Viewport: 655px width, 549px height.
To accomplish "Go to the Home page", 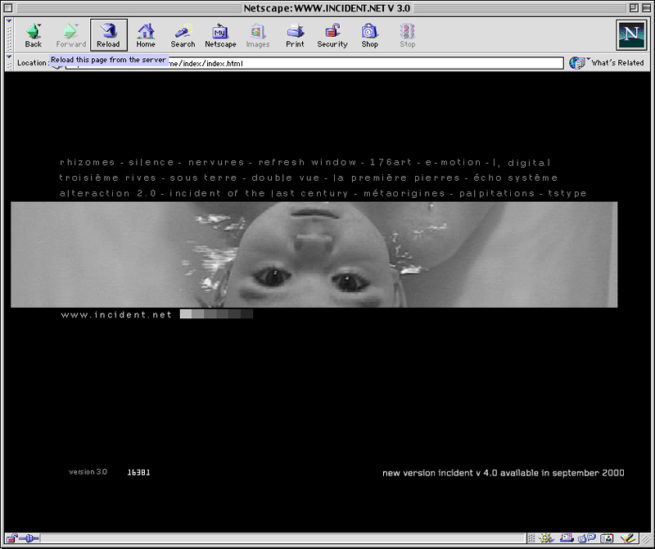I will 146,35.
